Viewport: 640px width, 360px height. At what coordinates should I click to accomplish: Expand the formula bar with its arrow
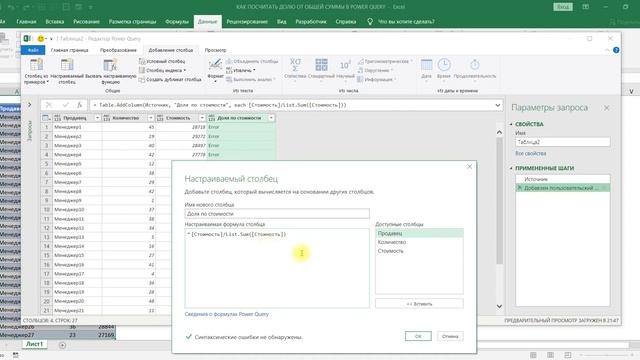pos(498,105)
